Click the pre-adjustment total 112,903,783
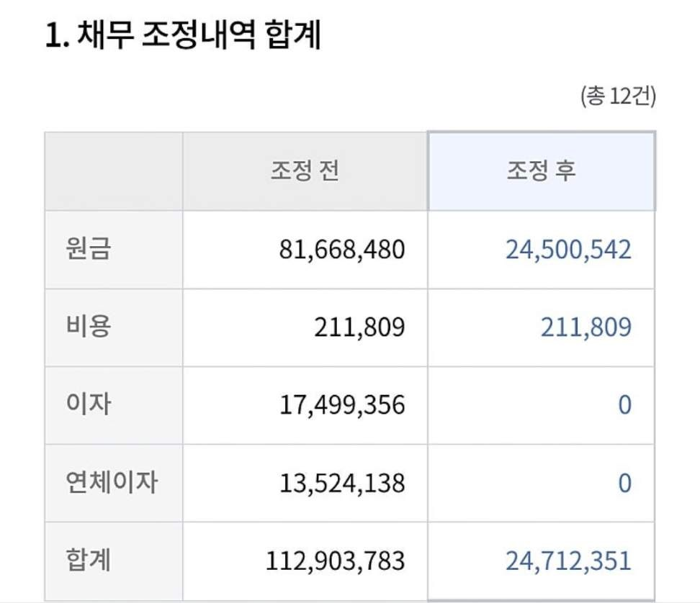The image size is (700, 603). click(x=336, y=561)
